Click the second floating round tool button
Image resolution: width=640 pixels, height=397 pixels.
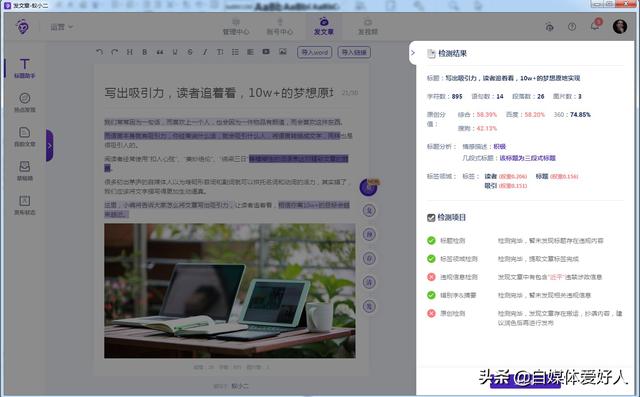(x=369, y=211)
